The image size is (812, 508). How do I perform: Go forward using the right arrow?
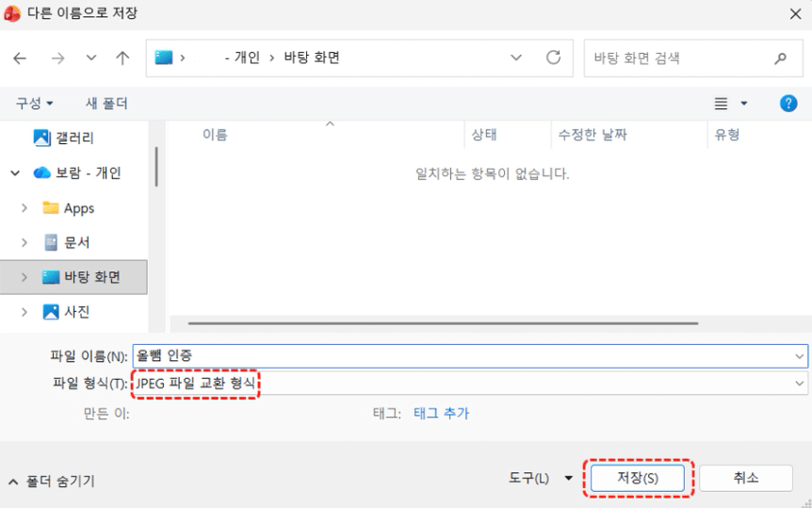pyautogui.click(x=57, y=58)
